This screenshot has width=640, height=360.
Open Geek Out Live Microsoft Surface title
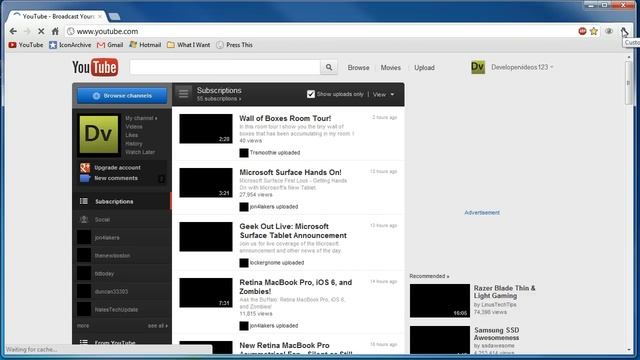point(293,231)
